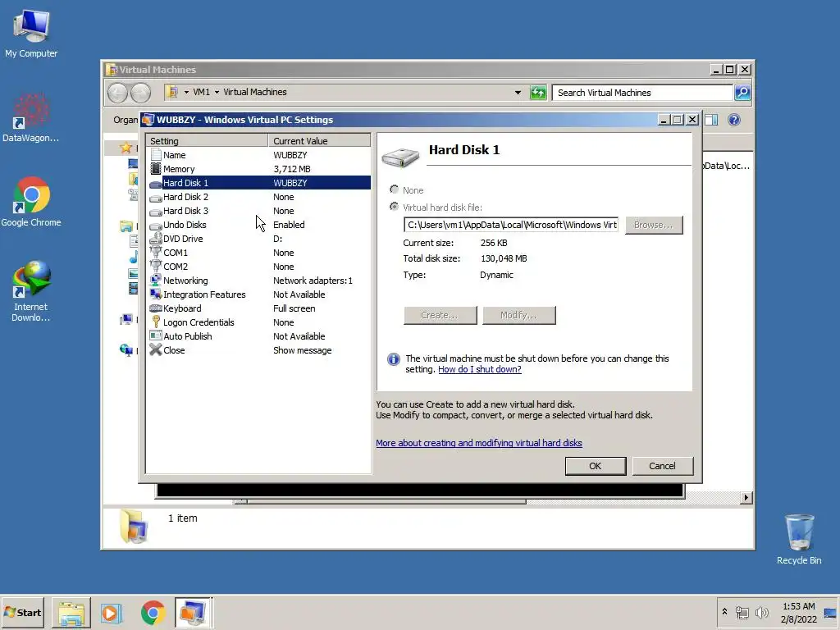Open 'How do I shut down?' link
Image resolution: width=840 pixels, height=630 pixels.
click(479, 369)
